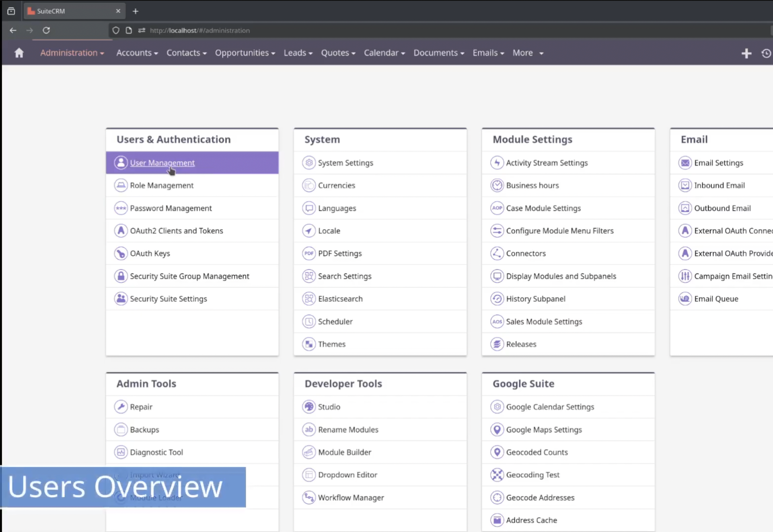Open the quick-create plus icon
The height and width of the screenshot is (532, 773).
tap(746, 53)
